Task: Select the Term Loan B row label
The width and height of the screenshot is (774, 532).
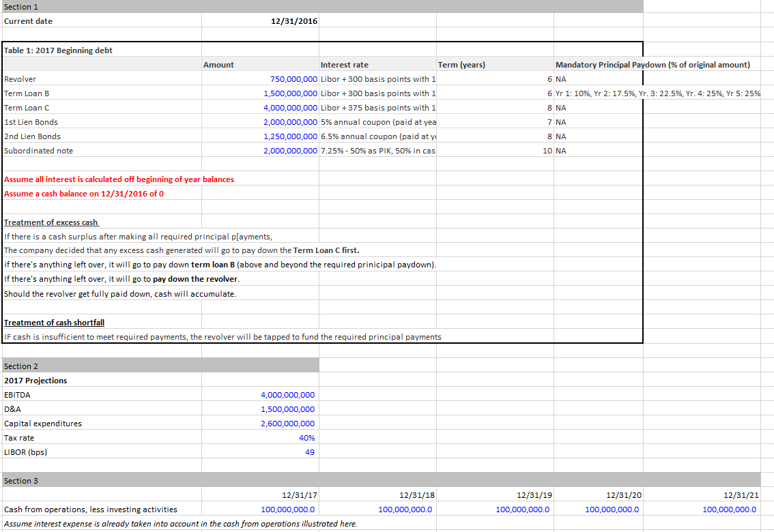Action: point(27,93)
